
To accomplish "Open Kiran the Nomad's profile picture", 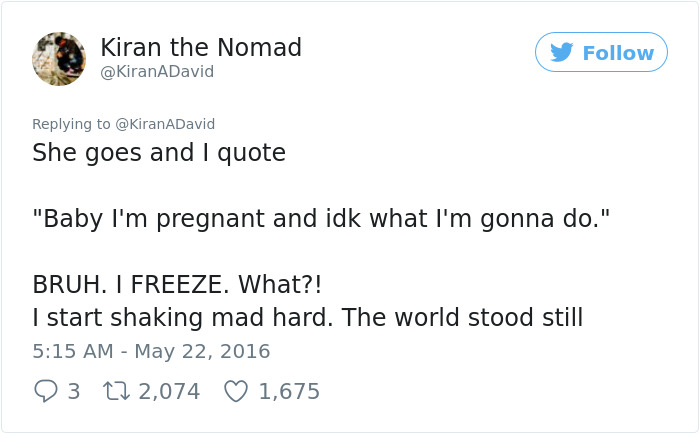I will click(59, 58).
